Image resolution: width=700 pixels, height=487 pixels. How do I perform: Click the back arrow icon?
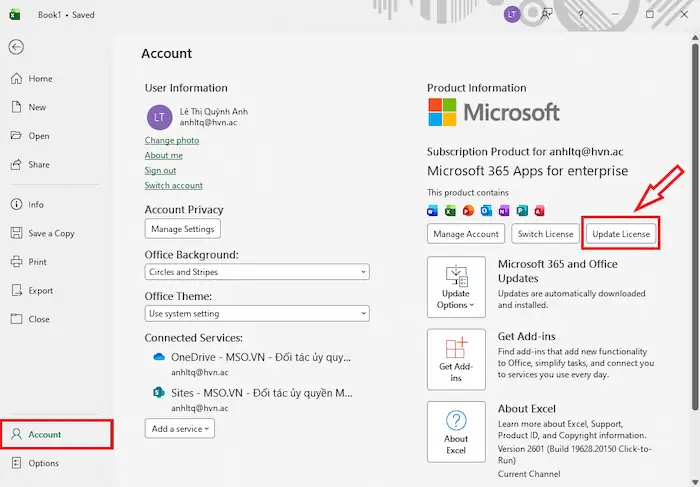click(16, 47)
